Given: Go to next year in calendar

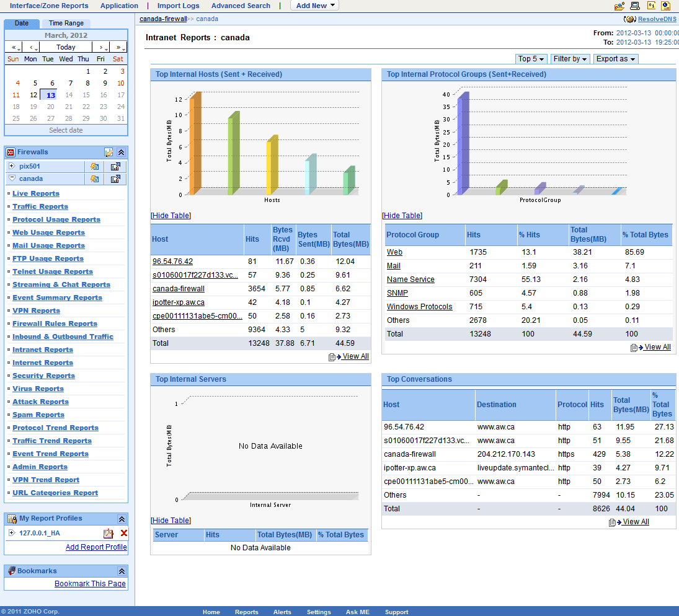Looking at the screenshot, I should (118, 47).
